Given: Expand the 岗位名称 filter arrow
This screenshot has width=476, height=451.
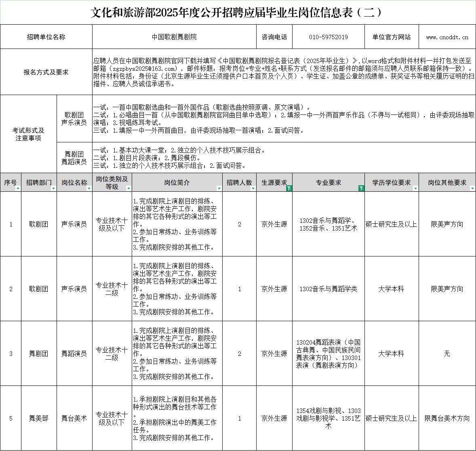Looking at the screenshot, I should pos(89,188).
